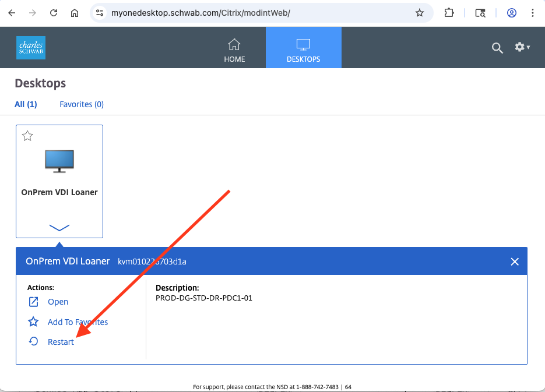Bookmark the page with the address bar star
The width and height of the screenshot is (545, 392).
tap(420, 12)
